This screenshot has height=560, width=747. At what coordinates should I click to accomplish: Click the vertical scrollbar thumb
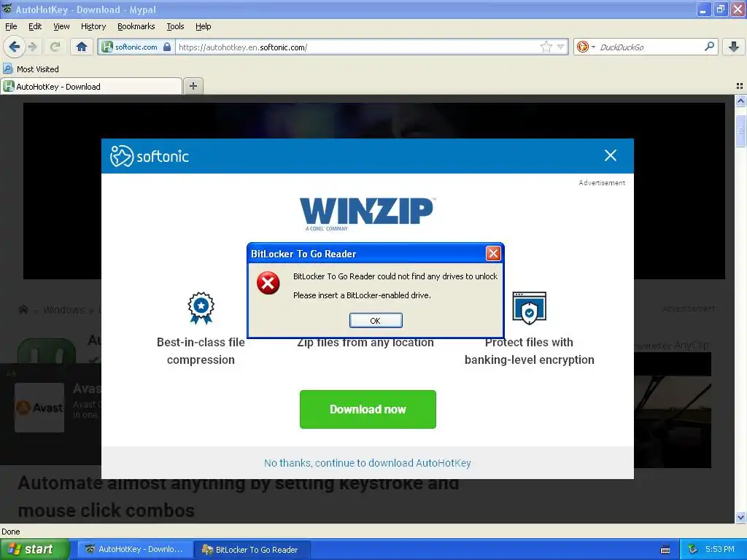(x=740, y=130)
